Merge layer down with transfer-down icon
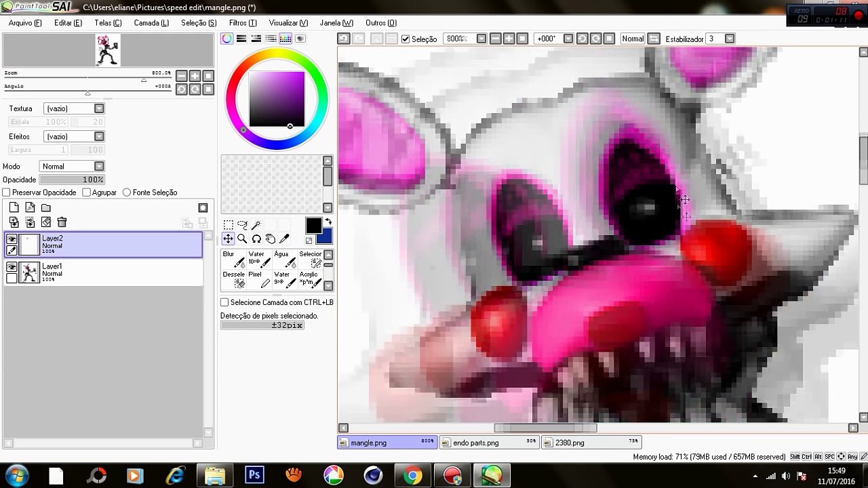The height and width of the screenshot is (488, 868). click(14, 222)
